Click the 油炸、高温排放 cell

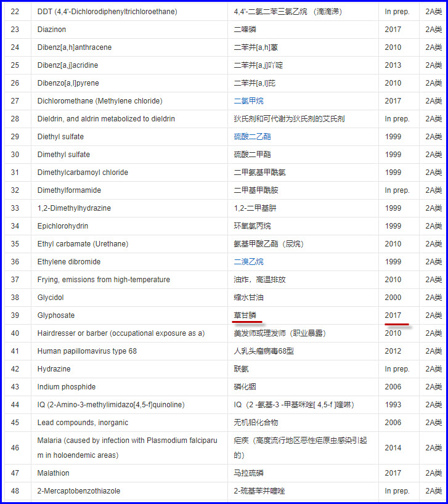[259, 280]
